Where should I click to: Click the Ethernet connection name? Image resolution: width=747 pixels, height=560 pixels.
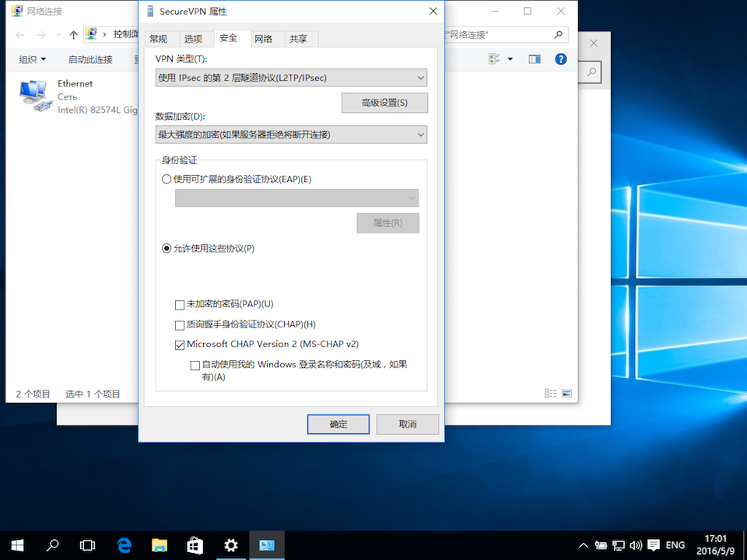pyautogui.click(x=75, y=84)
